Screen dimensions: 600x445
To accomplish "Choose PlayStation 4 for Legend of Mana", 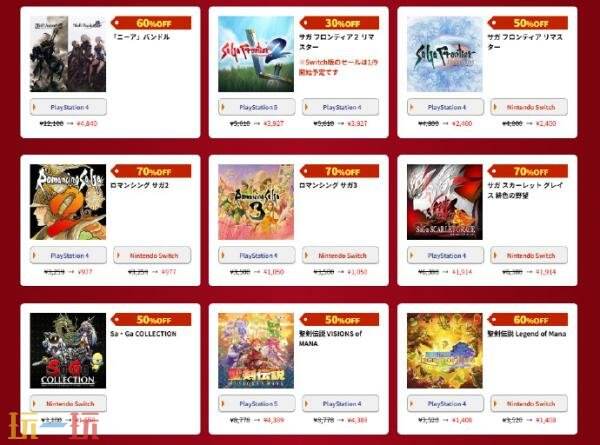I will [x=445, y=403].
